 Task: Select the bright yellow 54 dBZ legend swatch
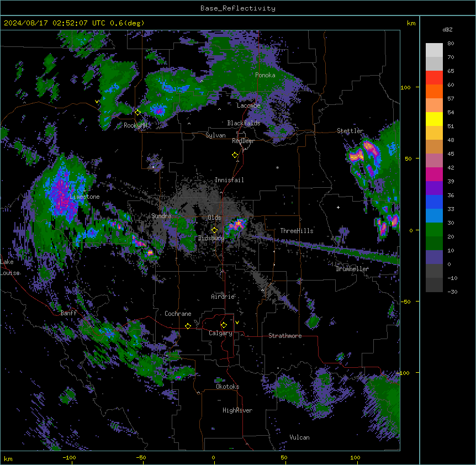pyautogui.click(x=434, y=119)
